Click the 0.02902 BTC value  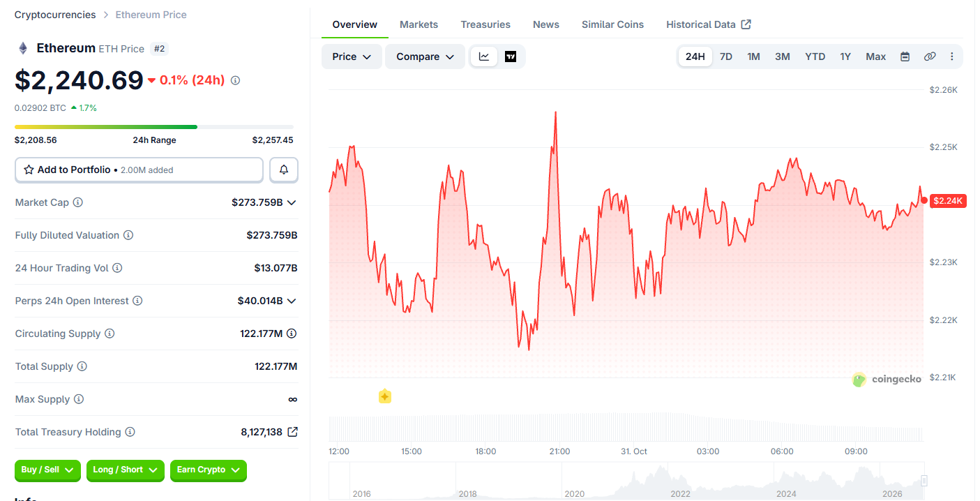(40, 108)
